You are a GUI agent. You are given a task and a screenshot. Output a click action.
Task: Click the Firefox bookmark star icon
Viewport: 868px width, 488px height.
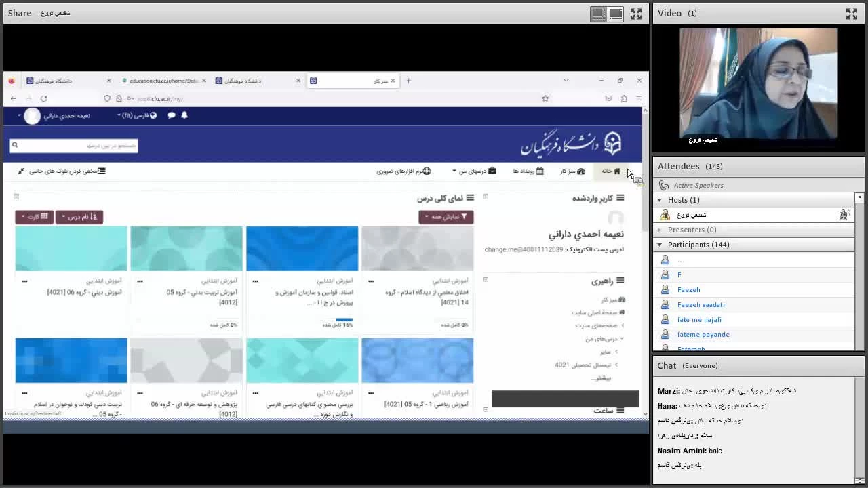tap(545, 99)
